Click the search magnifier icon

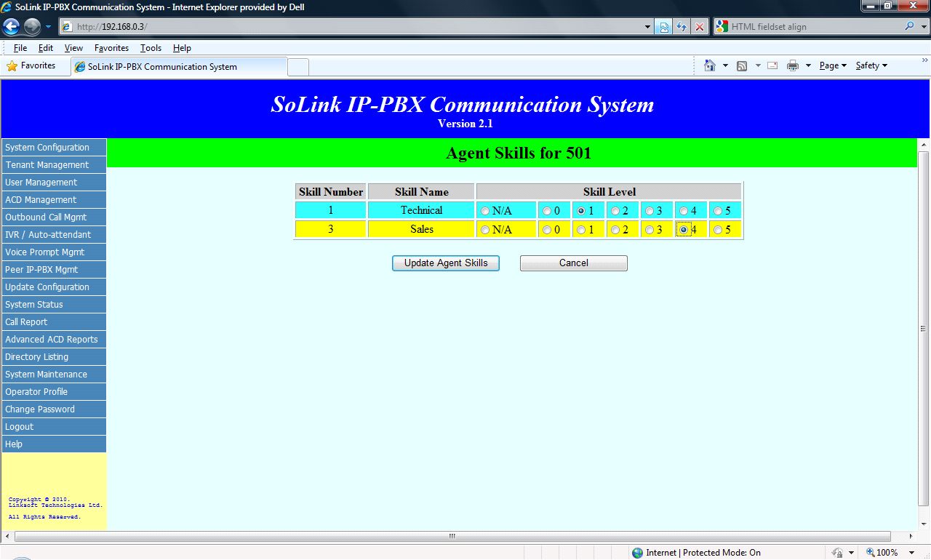[x=909, y=26]
